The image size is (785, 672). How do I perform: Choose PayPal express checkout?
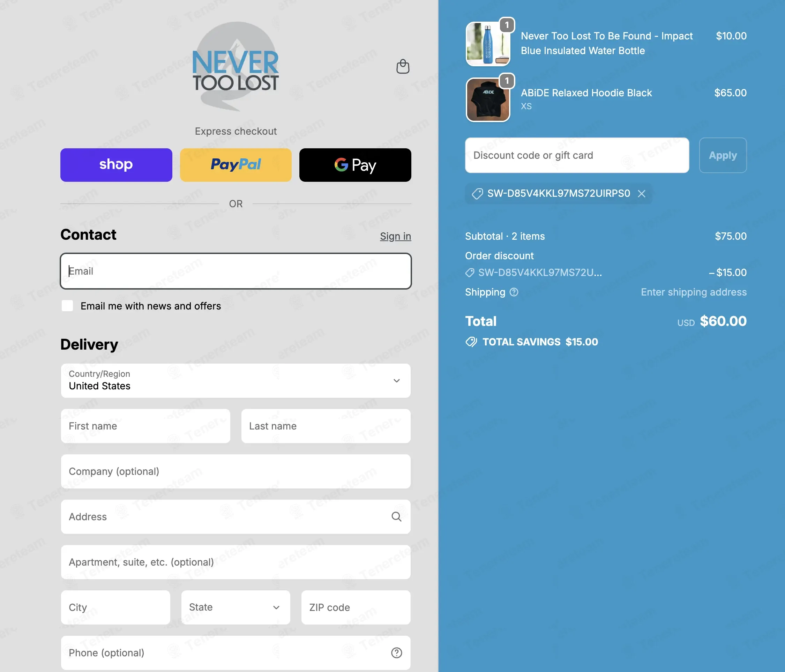tap(236, 165)
